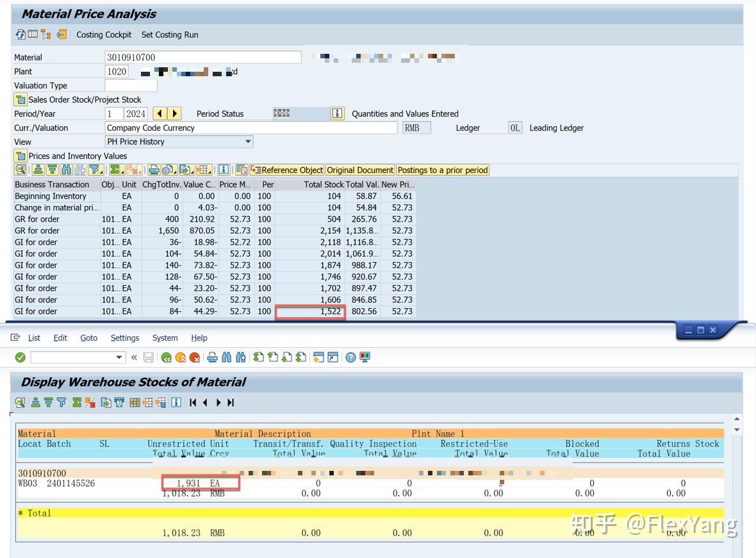Open the command field dropdown arrow

point(119,357)
